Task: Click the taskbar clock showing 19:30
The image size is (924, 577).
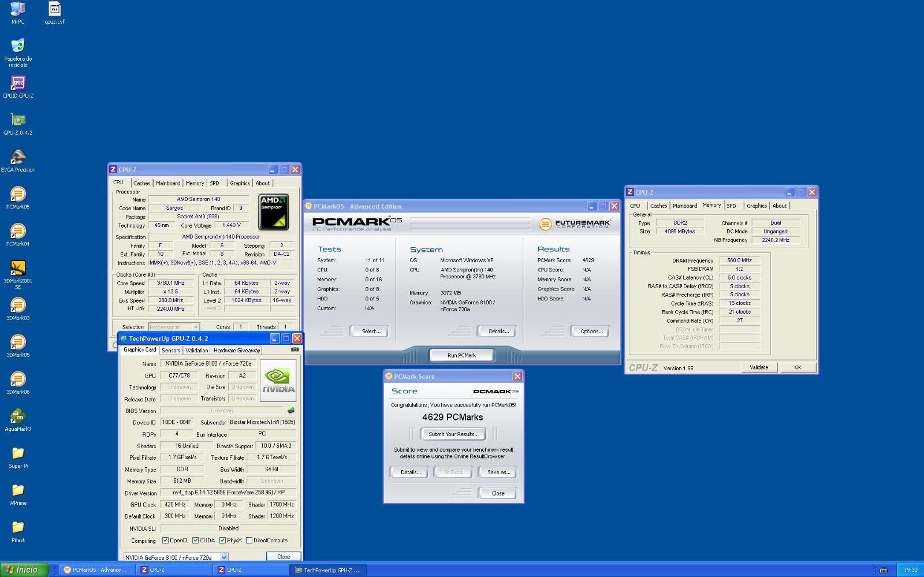Action: pos(910,570)
